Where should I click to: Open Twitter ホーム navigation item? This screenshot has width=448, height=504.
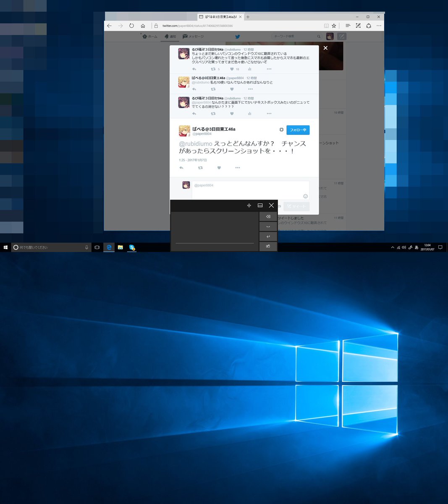[x=150, y=37]
